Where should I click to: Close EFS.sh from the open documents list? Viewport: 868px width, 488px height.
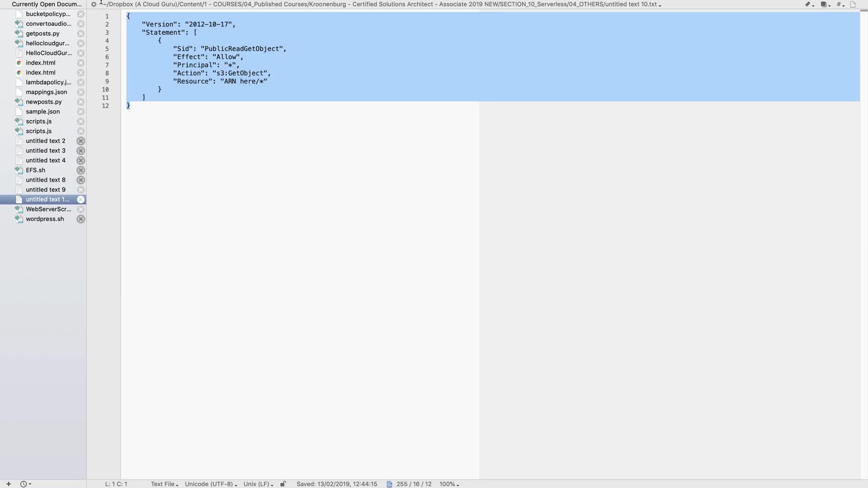coord(80,170)
